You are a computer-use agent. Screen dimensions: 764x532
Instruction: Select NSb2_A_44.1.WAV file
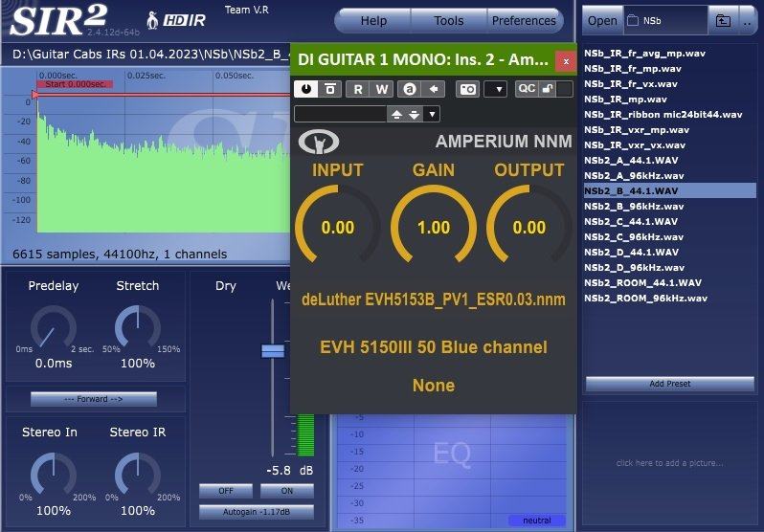click(631, 161)
